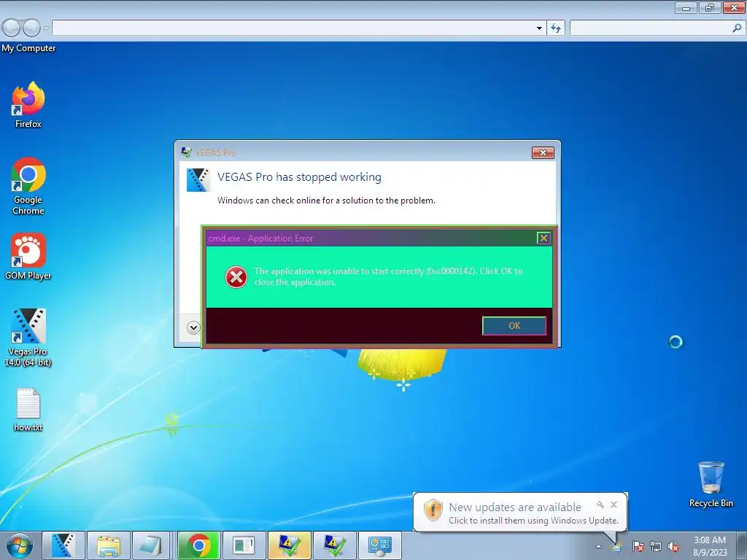Open the address bar history dropdown
Image resolution: width=747 pixels, height=560 pixels.
[x=539, y=28]
